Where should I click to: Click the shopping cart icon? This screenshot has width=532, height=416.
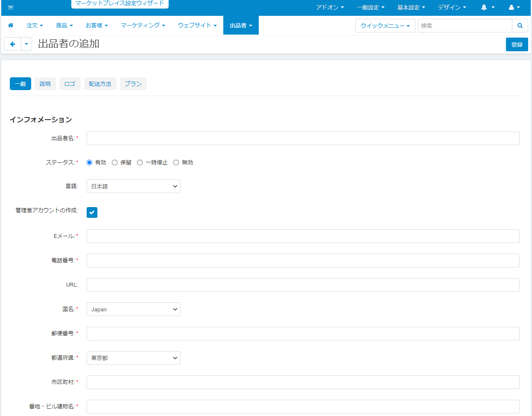click(x=10, y=8)
